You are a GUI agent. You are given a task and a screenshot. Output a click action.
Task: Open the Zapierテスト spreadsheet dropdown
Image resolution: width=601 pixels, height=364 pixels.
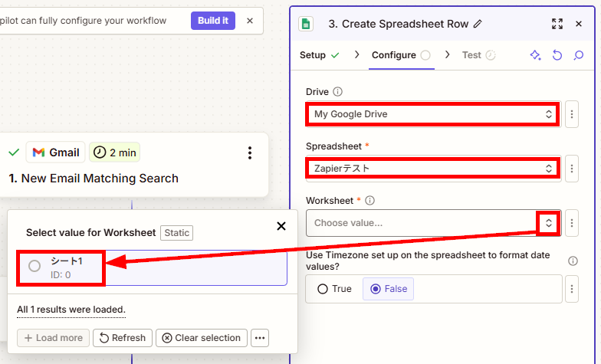point(433,169)
